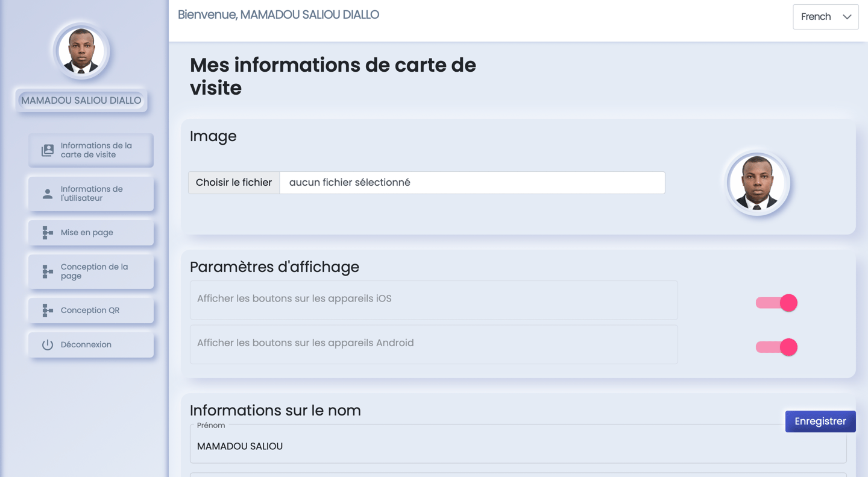
Task: Open Informations de l'utilisateur menu item
Action: pyautogui.click(x=91, y=194)
